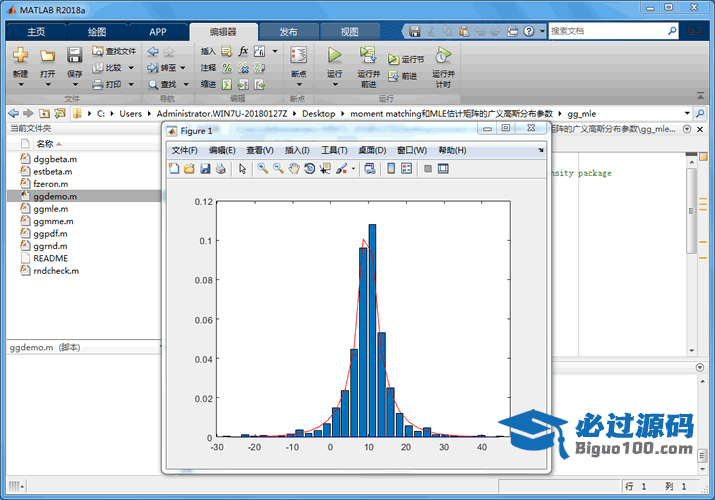This screenshot has width=715, height=500.
Task: Open the Figure 1 File (文件) menu
Action: pos(184,150)
